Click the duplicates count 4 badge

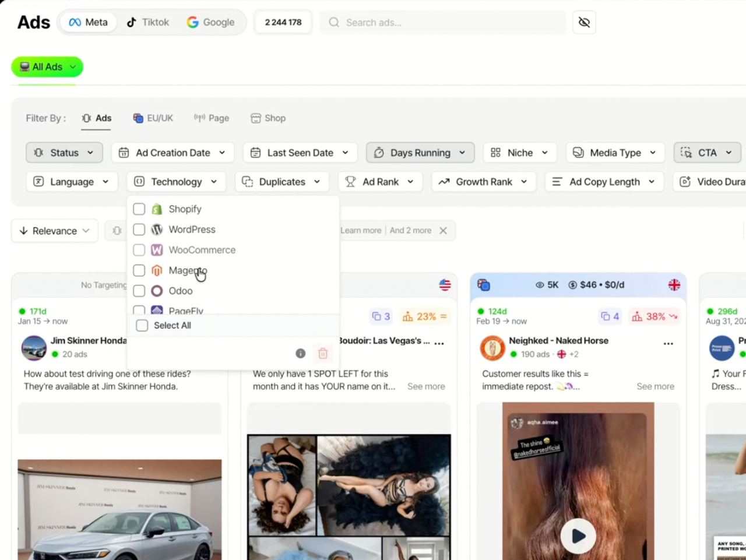[610, 316]
